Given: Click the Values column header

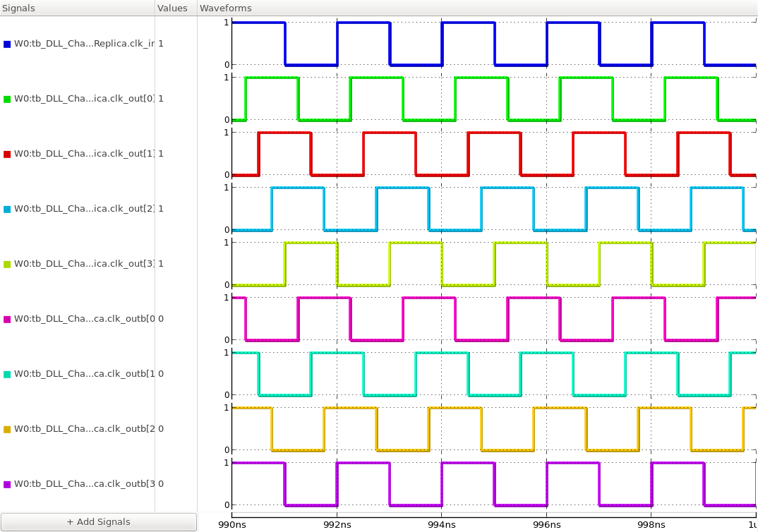Looking at the screenshot, I should (174, 8).
